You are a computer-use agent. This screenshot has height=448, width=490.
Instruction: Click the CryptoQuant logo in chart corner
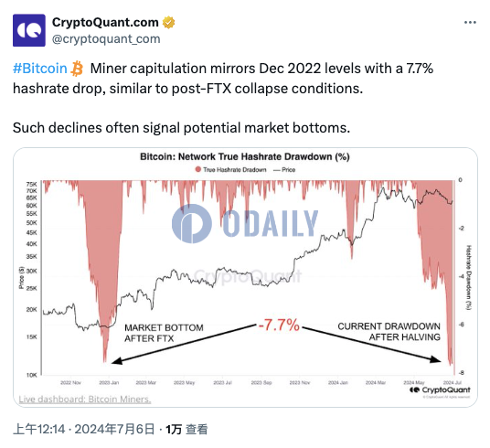point(440,389)
